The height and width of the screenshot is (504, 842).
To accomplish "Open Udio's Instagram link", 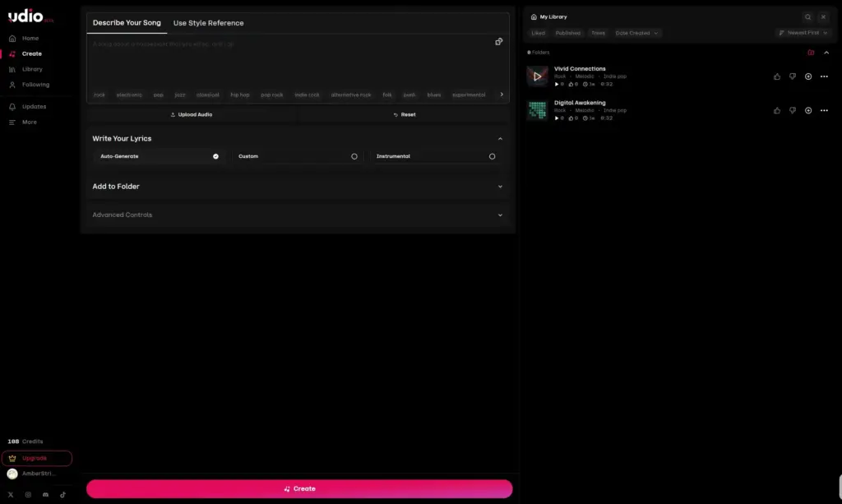I will click(28, 495).
